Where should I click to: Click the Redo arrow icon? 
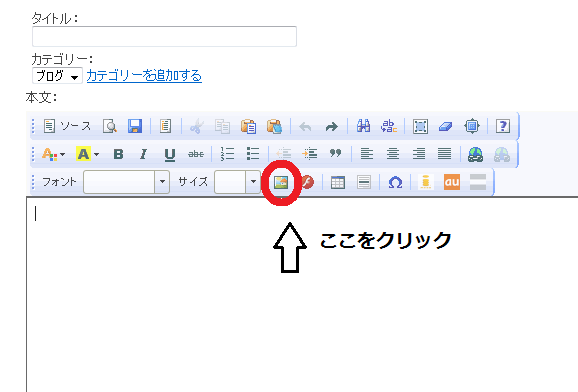(x=331, y=127)
